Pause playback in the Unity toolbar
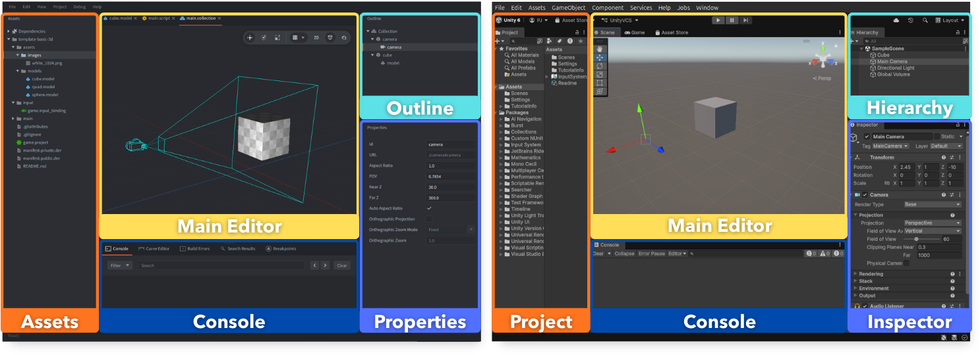The height and width of the screenshot is (355, 980). pos(732,20)
